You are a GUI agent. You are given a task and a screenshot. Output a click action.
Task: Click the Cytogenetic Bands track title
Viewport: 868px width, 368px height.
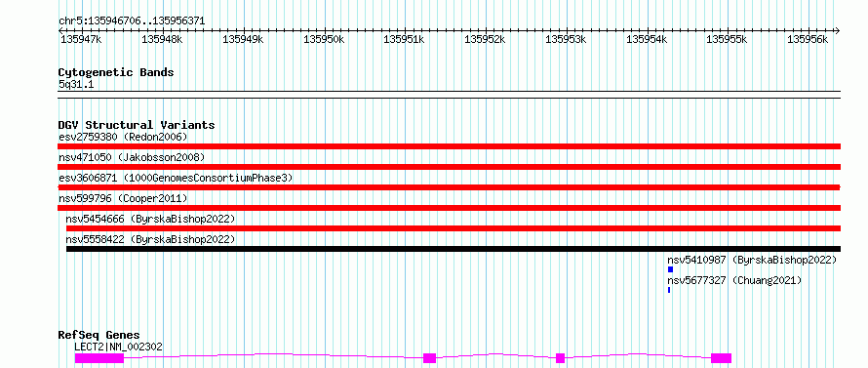click(x=116, y=72)
